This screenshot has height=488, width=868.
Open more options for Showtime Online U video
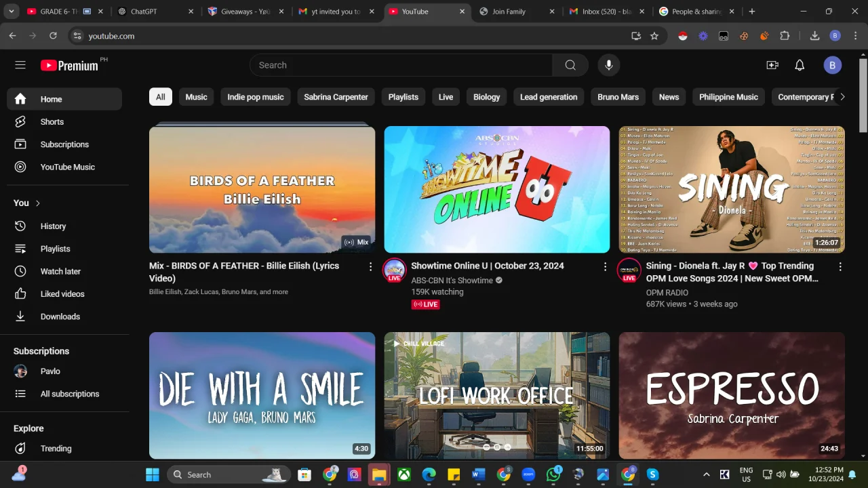(606, 267)
